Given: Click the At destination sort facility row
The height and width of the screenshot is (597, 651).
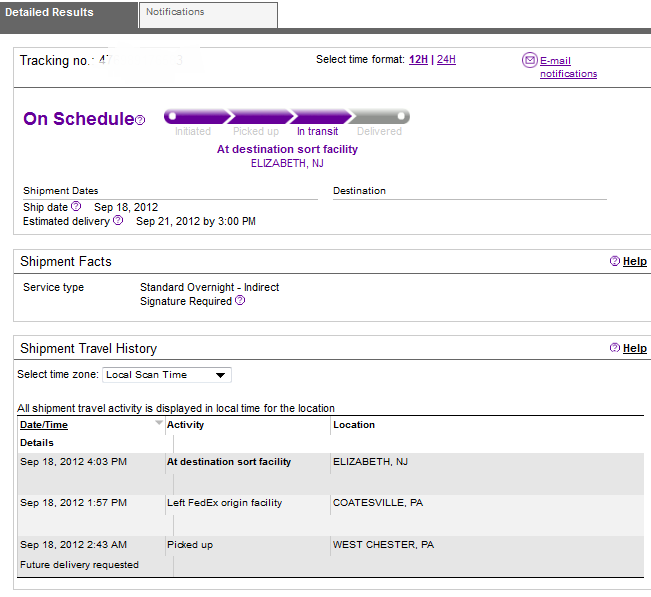Looking at the screenshot, I should 330,473.
